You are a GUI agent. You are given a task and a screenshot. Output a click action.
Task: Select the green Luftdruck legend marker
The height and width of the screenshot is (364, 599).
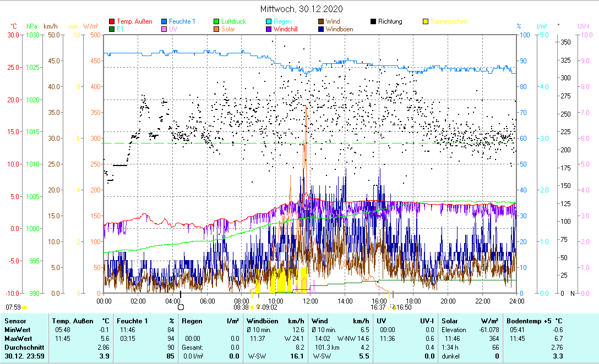tap(216, 21)
